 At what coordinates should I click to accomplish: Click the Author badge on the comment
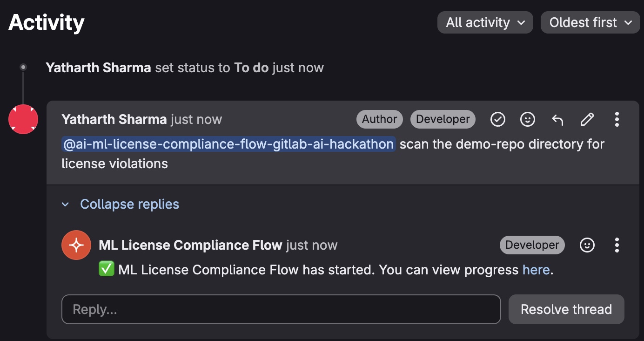[x=379, y=119]
